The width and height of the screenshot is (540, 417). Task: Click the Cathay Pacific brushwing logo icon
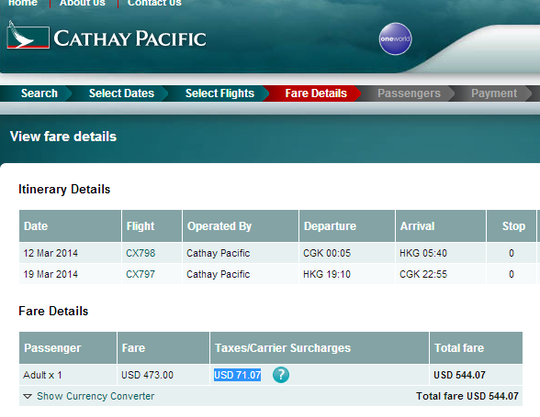click(28, 35)
